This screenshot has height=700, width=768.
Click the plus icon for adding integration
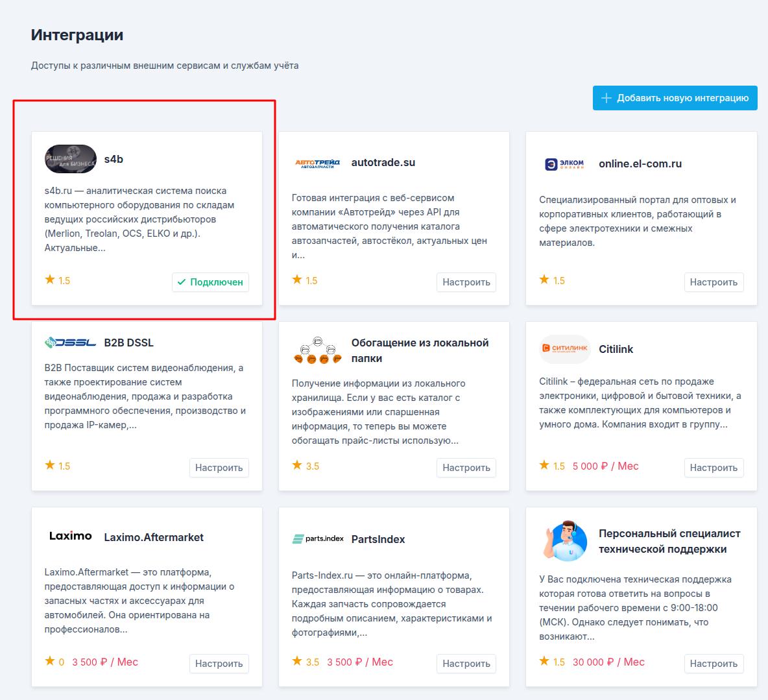tap(606, 98)
